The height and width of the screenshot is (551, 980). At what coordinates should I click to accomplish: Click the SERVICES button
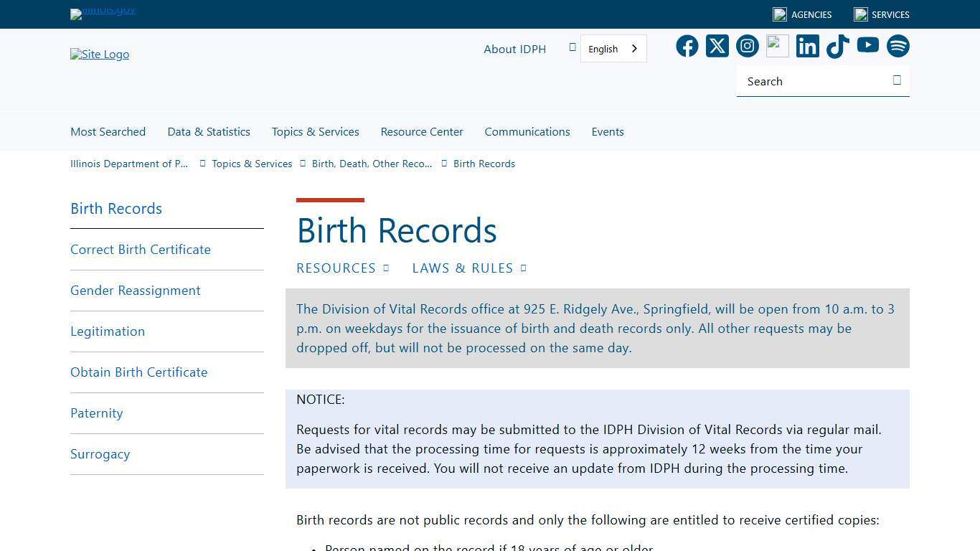pos(881,14)
